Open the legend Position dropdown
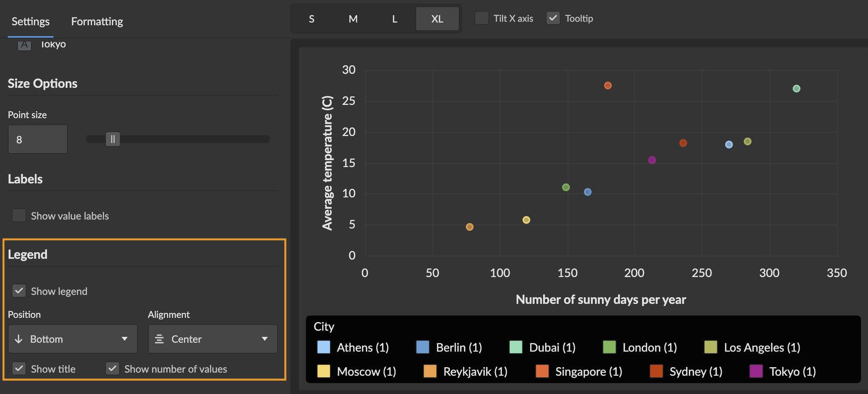Screen dimensions: 868x394 (x=73, y=339)
